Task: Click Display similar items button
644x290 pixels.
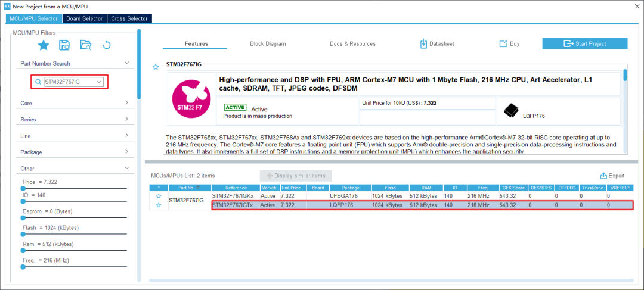Action: (x=296, y=176)
